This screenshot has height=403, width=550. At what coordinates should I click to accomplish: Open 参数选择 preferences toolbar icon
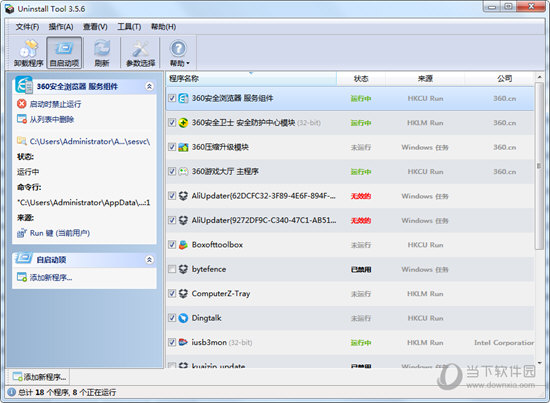tap(140, 53)
